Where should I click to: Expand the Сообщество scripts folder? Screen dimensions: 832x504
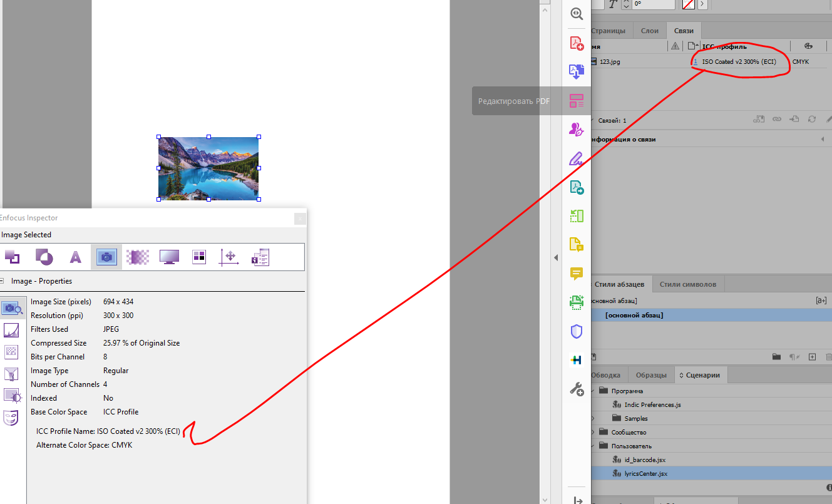pos(593,432)
